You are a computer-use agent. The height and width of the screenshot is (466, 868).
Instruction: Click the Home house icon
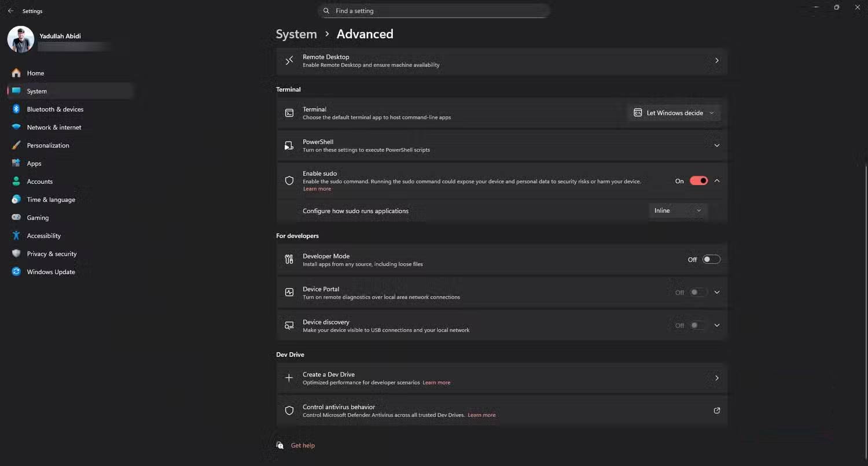(16, 73)
